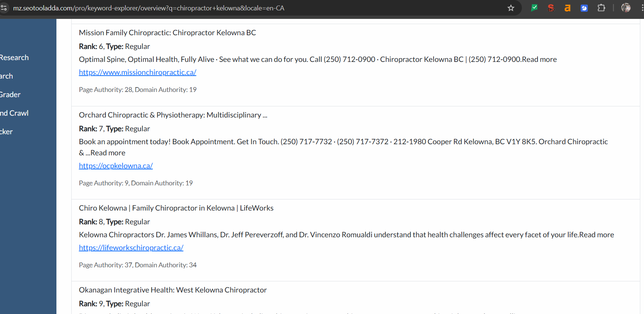The width and height of the screenshot is (644, 314).
Task: Bookmark this page with the star icon
Action: (x=511, y=8)
